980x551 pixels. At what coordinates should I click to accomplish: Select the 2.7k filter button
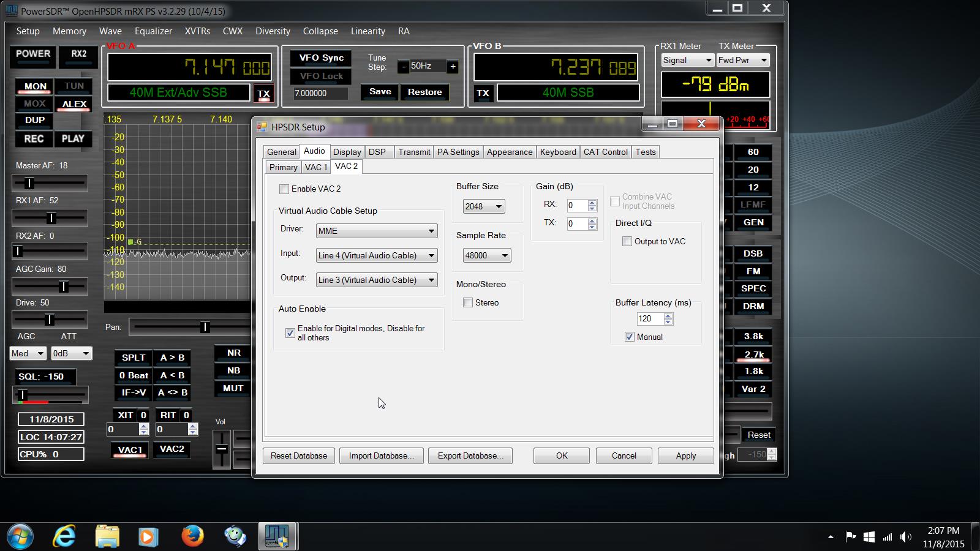coord(753,354)
